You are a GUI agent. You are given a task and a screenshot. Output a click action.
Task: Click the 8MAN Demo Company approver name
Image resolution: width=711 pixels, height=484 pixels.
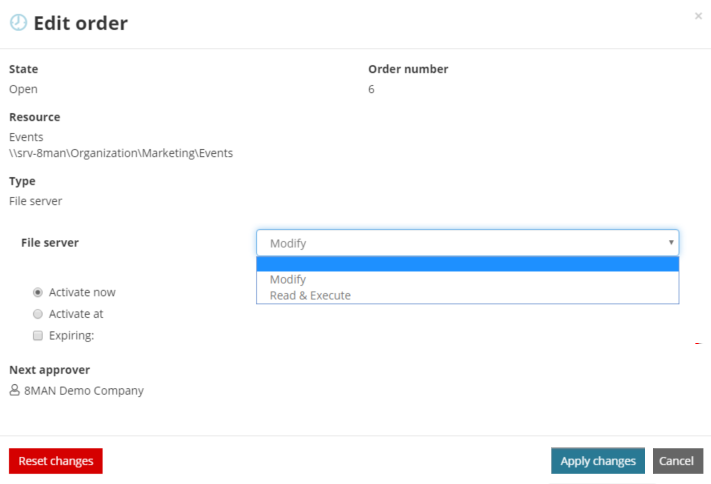pyautogui.click(x=84, y=391)
